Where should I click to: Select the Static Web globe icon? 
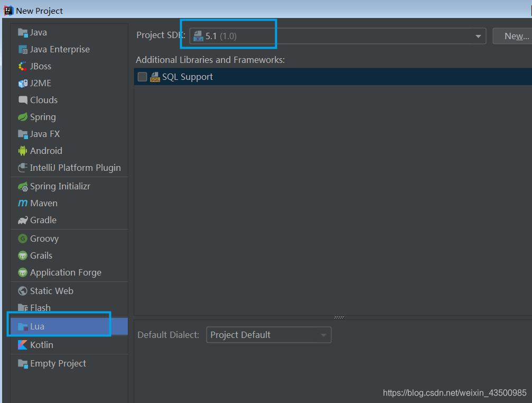point(23,291)
